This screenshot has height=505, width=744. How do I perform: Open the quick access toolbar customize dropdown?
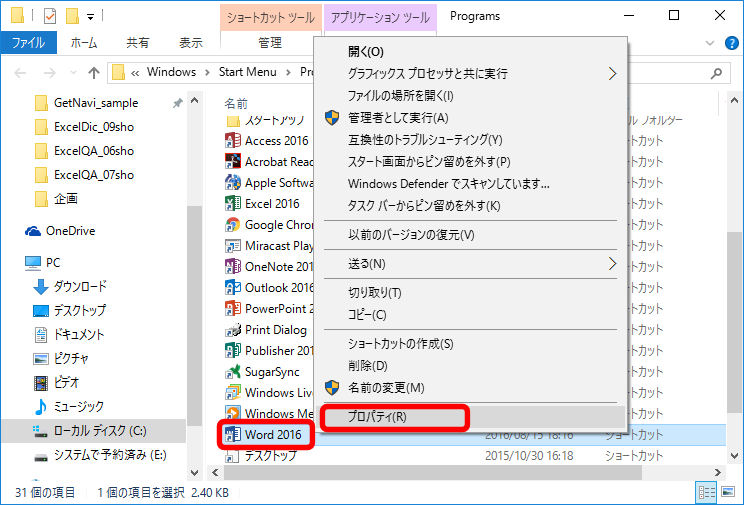click(x=90, y=18)
